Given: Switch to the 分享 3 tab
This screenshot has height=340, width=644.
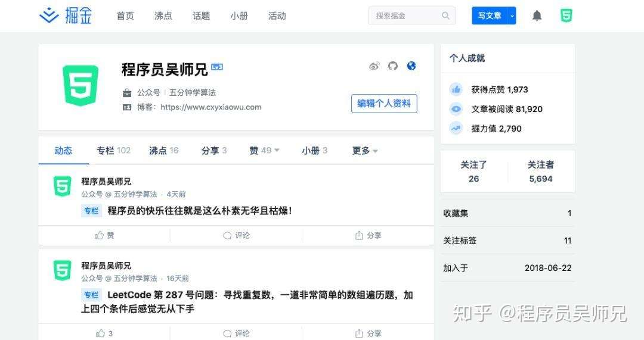Looking at the screenshot, I should 214,151.
